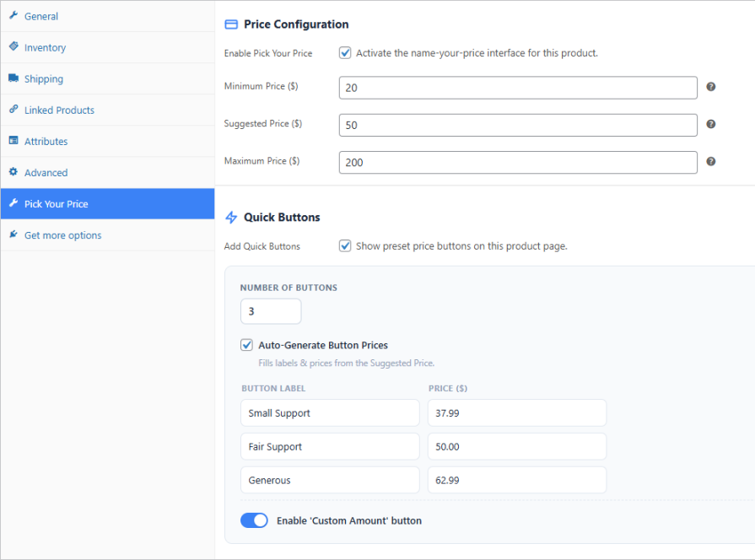Turn off the Enable 'Custom Amount' button toggle

coord(254,520)
